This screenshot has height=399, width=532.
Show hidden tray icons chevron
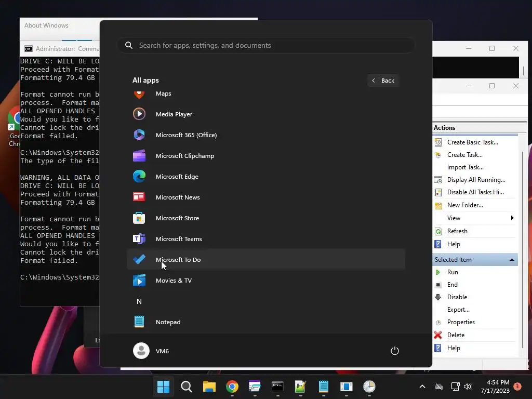422,387
